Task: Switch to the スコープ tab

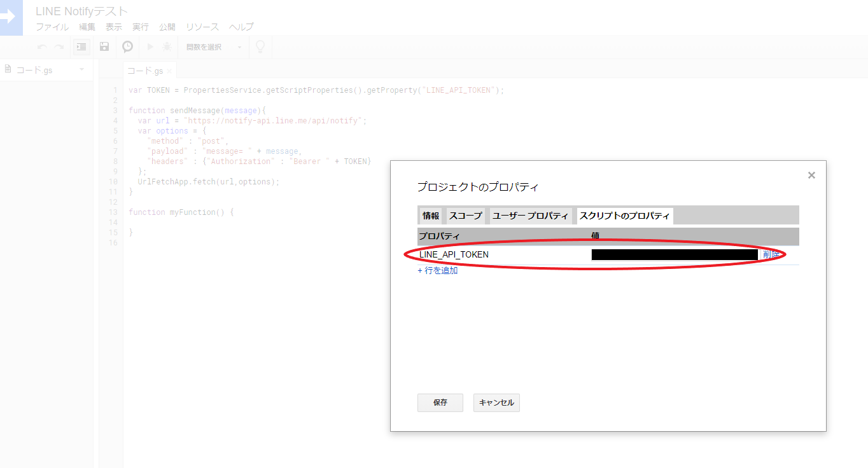Action: 466,216
